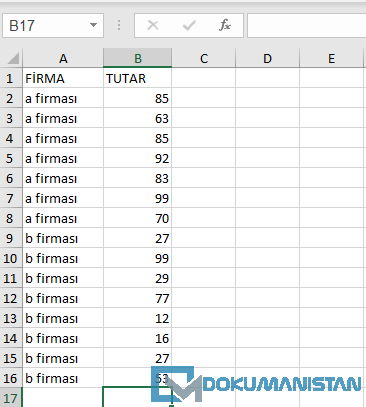Select cell B13 with value 12

[x=138, y=318]
